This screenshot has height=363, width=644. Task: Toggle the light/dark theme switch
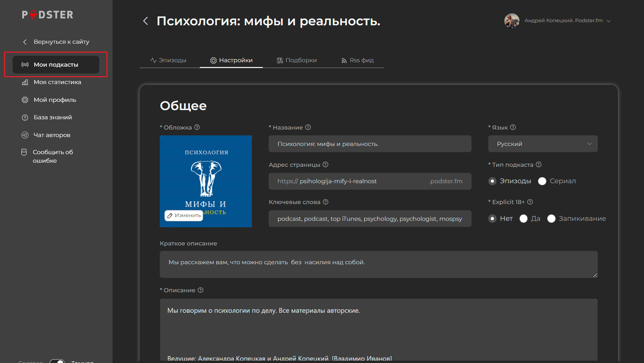click(x=57, y=361)
